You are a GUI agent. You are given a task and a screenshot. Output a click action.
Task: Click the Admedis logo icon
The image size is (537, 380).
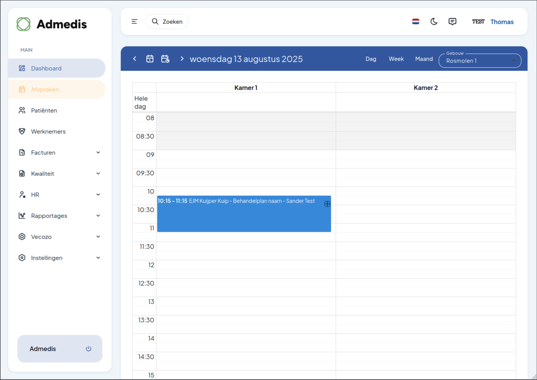24,24
